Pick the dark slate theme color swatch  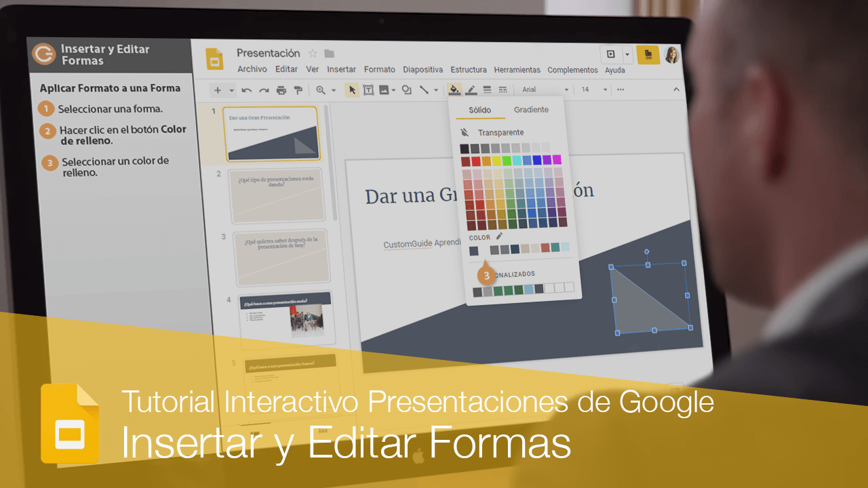tap(474, 250)
